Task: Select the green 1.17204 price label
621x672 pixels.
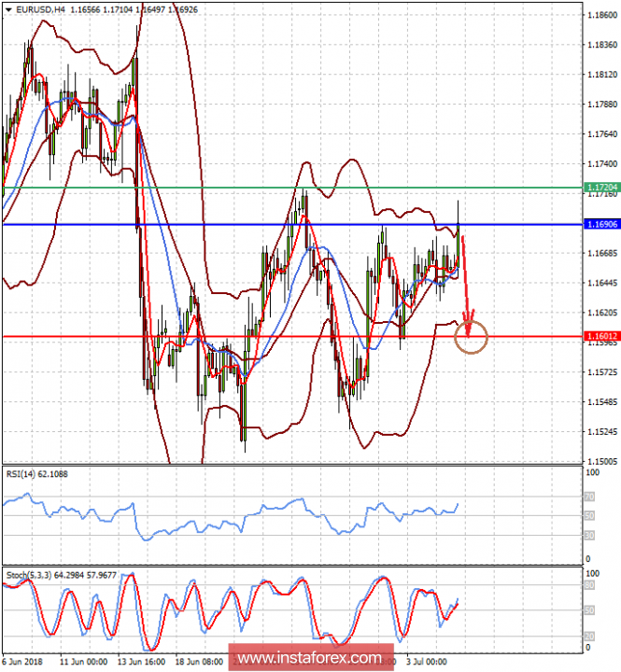Action: (x=602, y=188)
